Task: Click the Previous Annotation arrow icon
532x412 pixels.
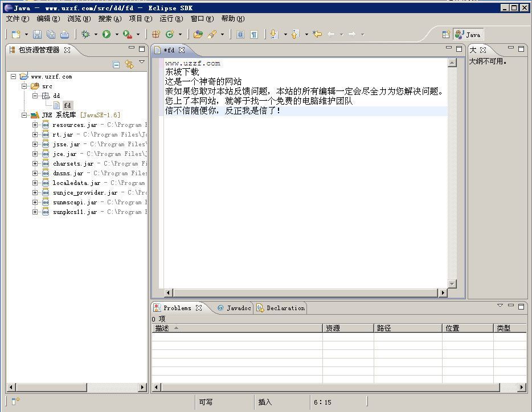Action: pos(295,34)
